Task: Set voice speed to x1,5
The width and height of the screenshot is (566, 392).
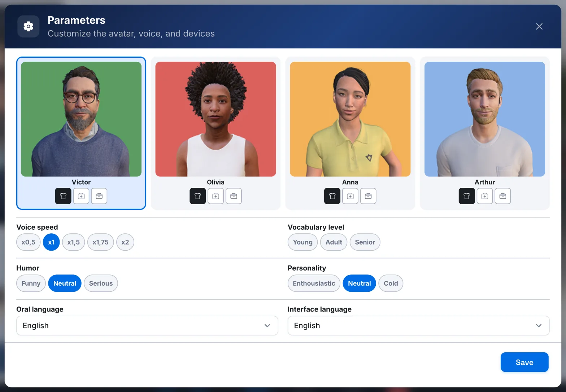Action: tap(74, 242)
